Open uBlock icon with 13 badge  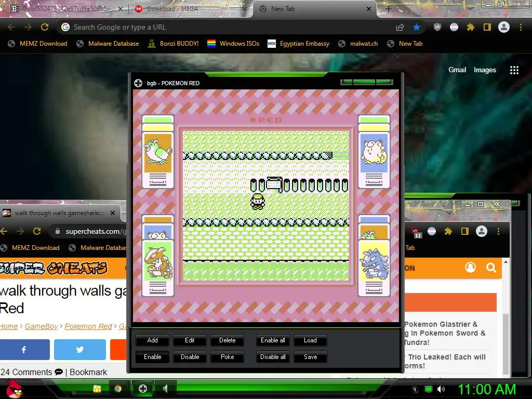pyautogui.click(x=416, y=232)
